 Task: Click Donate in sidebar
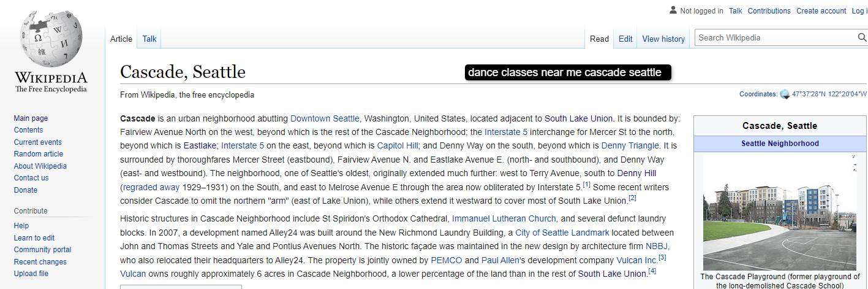25,190
